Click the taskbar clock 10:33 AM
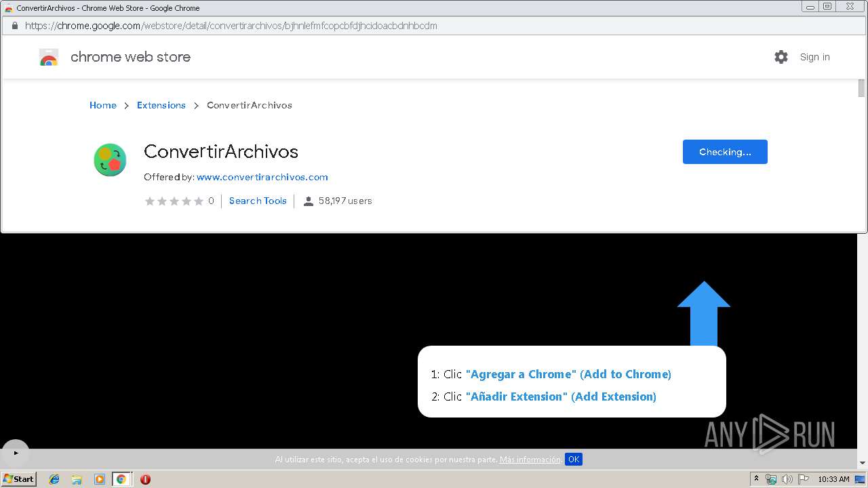The height and width of the screenshot is (488, 868). click(833, 479)
